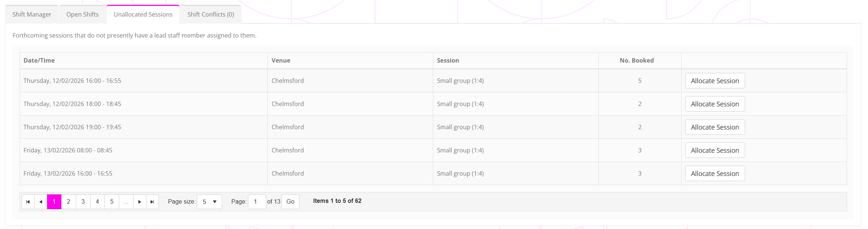Viewport: 868px width, 229px height.
Task: Go to first page of results
Action: [x=28, y=202]
